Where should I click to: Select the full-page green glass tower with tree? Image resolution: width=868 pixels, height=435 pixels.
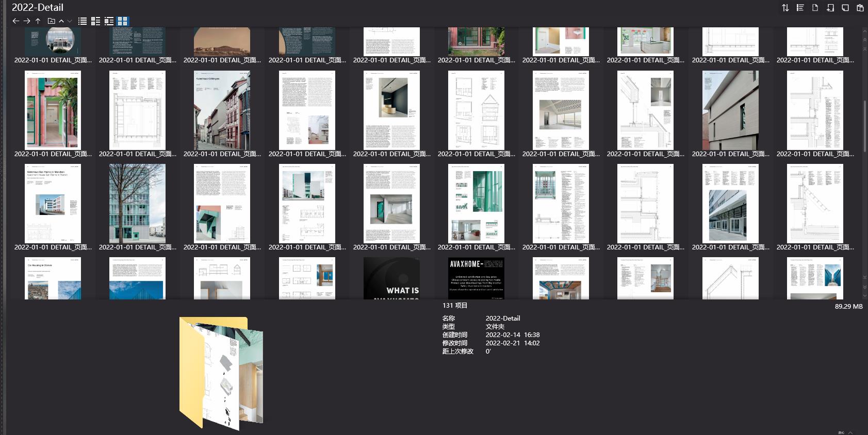137,204
